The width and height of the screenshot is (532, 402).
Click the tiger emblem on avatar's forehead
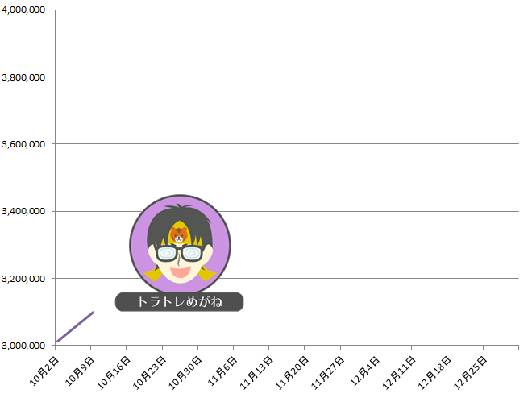tap(179, 234)
